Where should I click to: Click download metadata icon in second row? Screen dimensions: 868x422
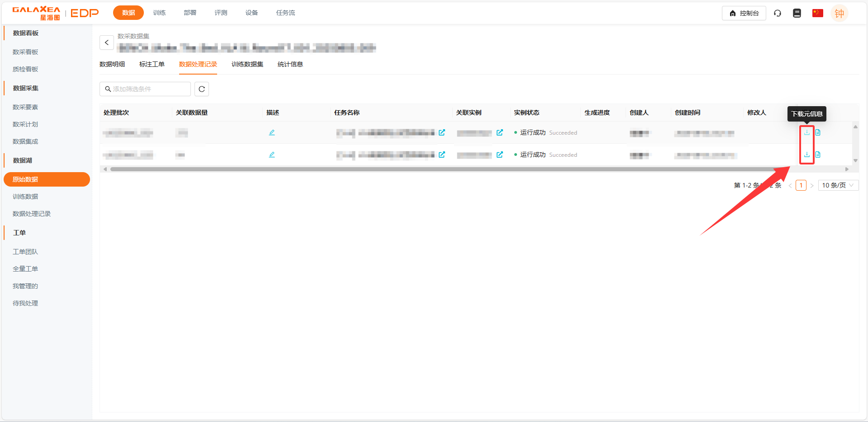tap(806, 155)
